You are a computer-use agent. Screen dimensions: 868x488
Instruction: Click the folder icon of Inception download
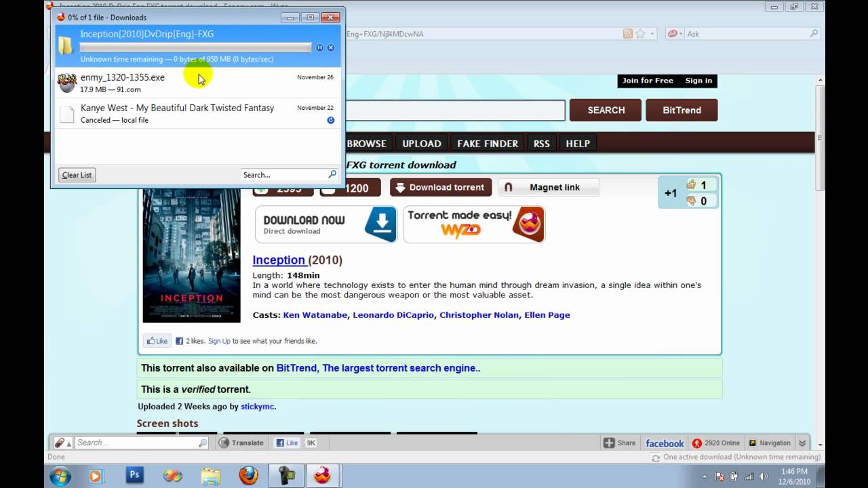(66, 45)
